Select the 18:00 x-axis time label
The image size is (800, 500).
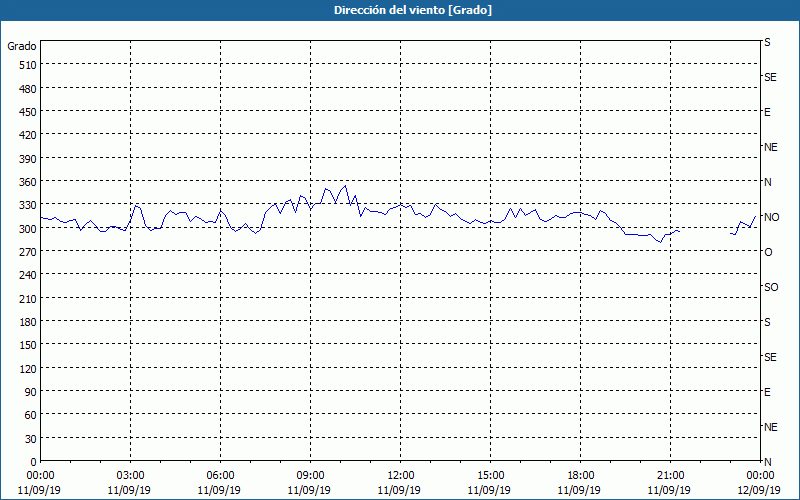(581, 476)
